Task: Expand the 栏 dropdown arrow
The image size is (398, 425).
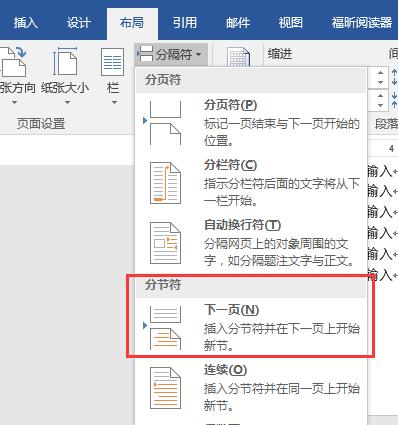Action: tap(114, 102)
